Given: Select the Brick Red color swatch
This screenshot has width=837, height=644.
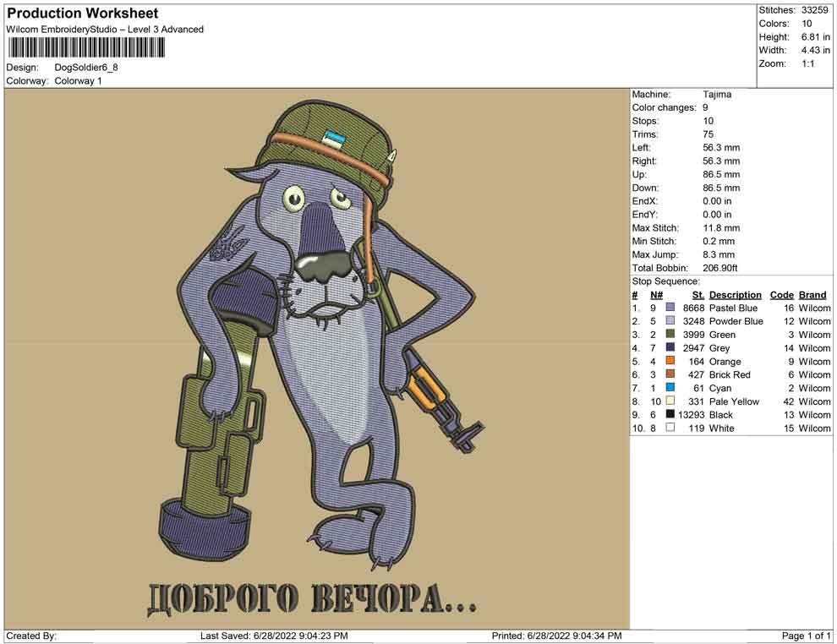Looking at the screenshot, I should (670, 375).
